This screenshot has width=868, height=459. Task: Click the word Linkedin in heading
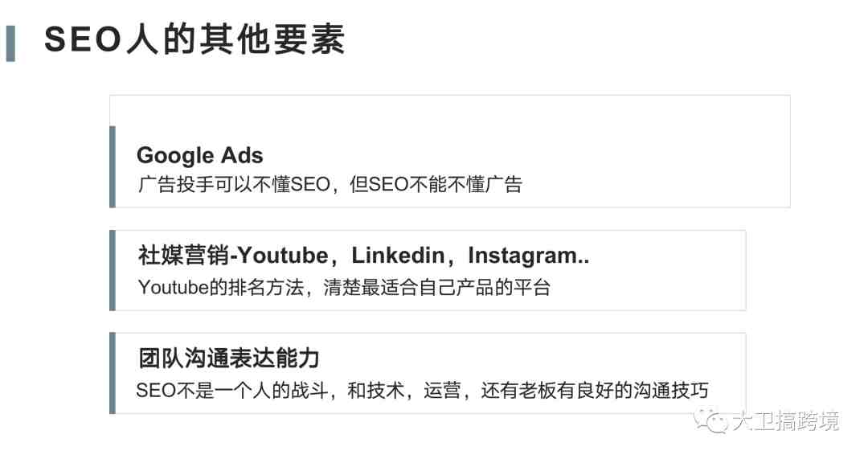(398, 256)
